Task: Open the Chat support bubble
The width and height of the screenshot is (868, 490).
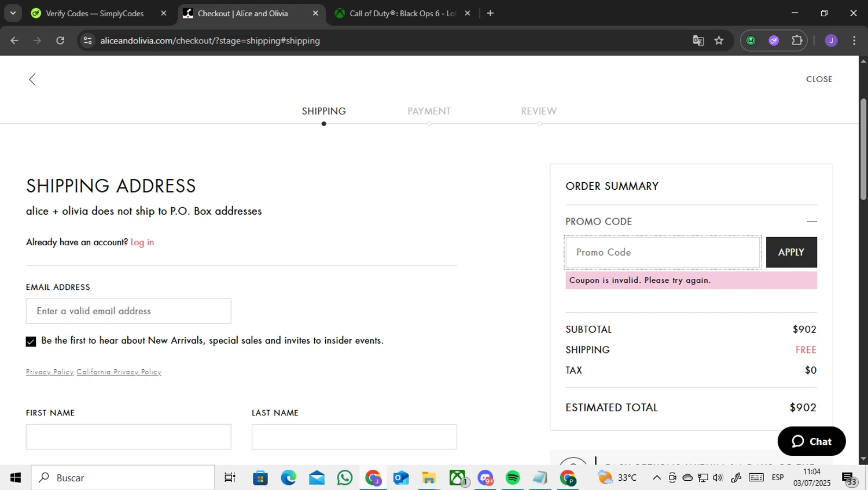Action: (812, 441)
